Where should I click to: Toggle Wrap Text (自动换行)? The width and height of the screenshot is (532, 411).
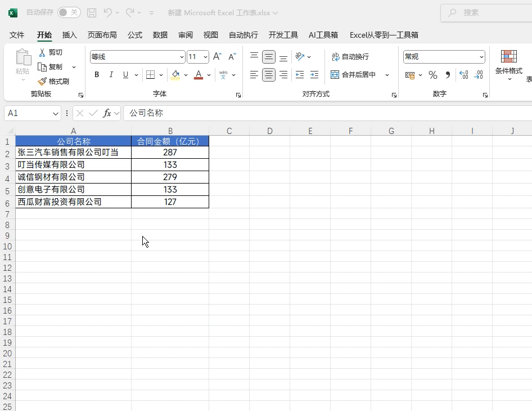pyautogui.click(x=350, y=57)
